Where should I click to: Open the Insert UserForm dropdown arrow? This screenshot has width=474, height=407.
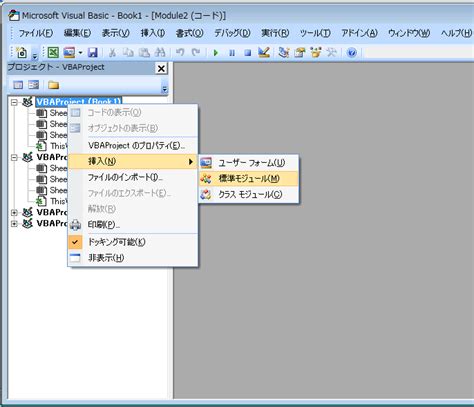(x=80, y=53)
